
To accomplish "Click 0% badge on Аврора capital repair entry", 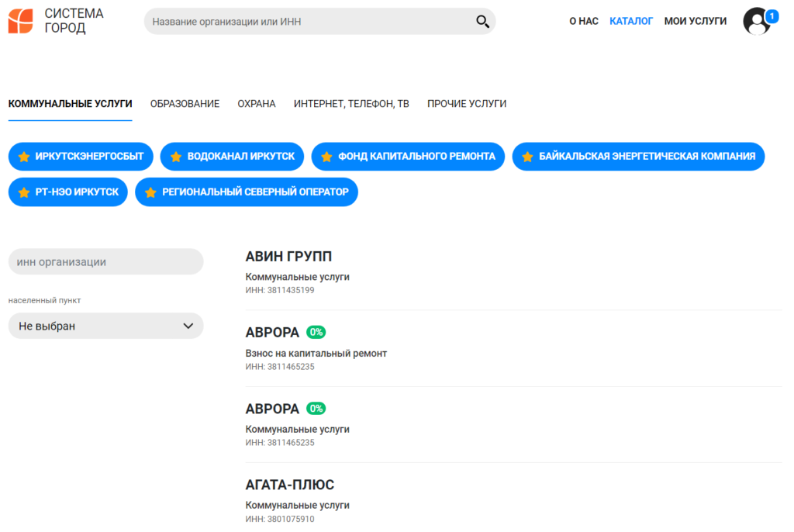I will pos(316,333).
